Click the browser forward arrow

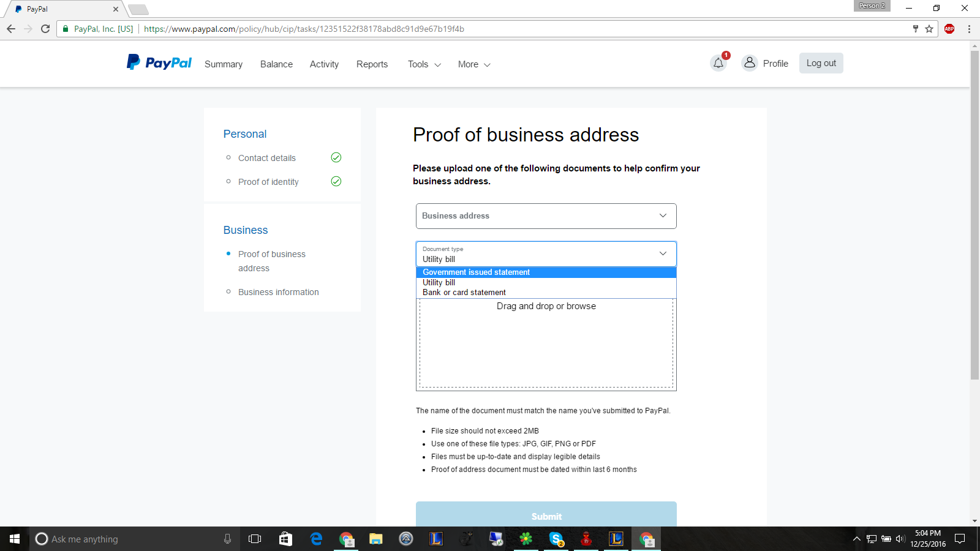(x=28, y=29)
